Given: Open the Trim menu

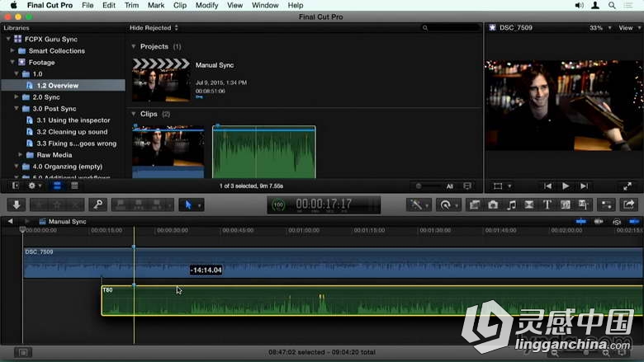Looking at the screenshot, I should [x=131, y=5].
